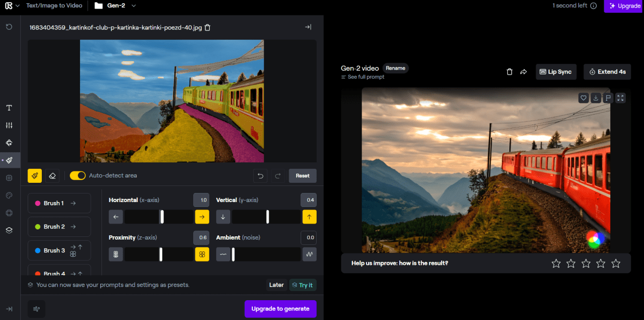Select the Text prompt tool in sidebar
The image size is (644, 320).
pos(9,108)
